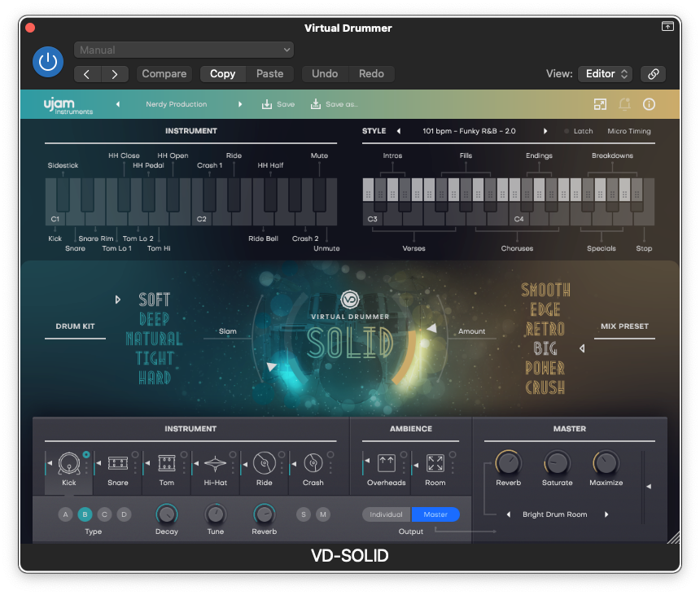
Task: Click the drum kit selector arrow near SOFT
Action: click(x=118, y=300)
